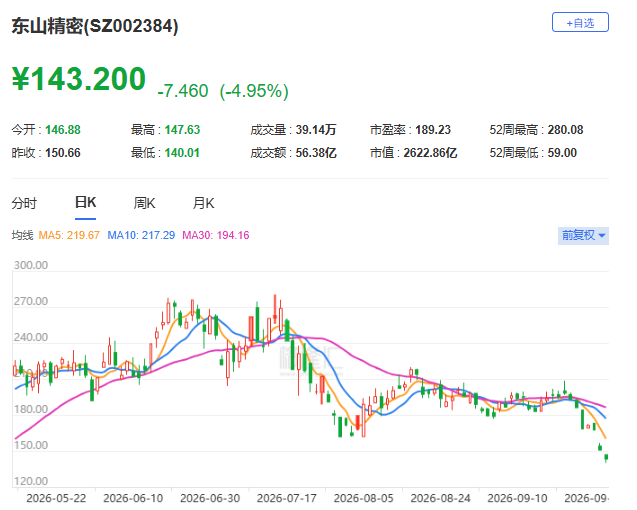Click the 2026-05-22 date axis label
The image size is (637, 510).
coord(56,498)
